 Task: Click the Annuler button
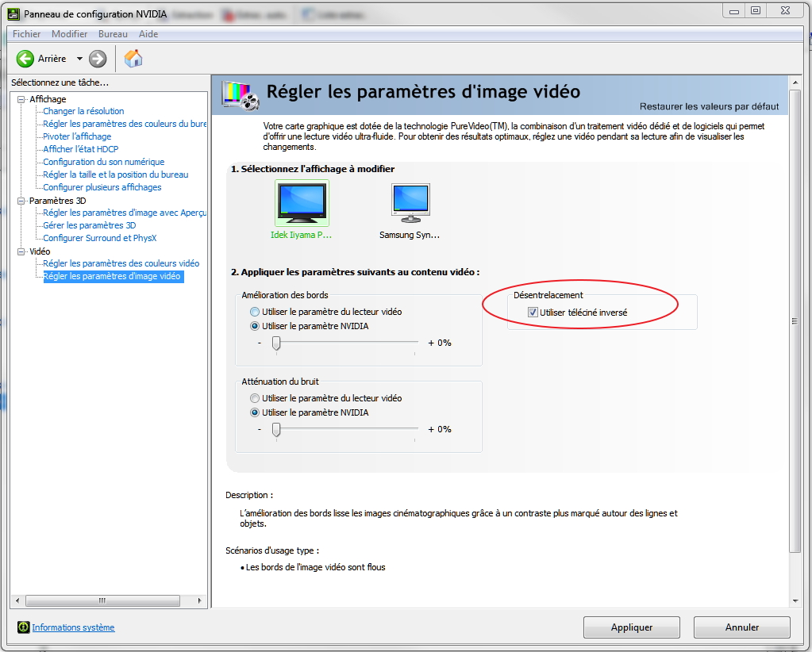(x=741, y=627)
